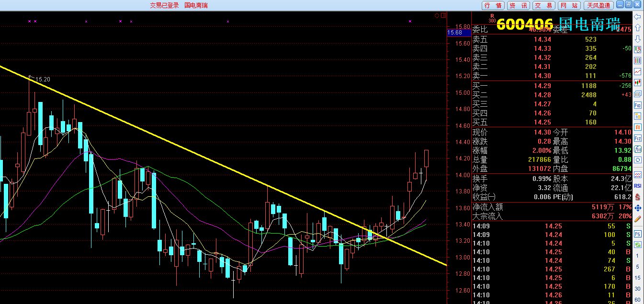
Task: Click the green refresh icon
Action: pyautogui.click(x=637, y=245)
